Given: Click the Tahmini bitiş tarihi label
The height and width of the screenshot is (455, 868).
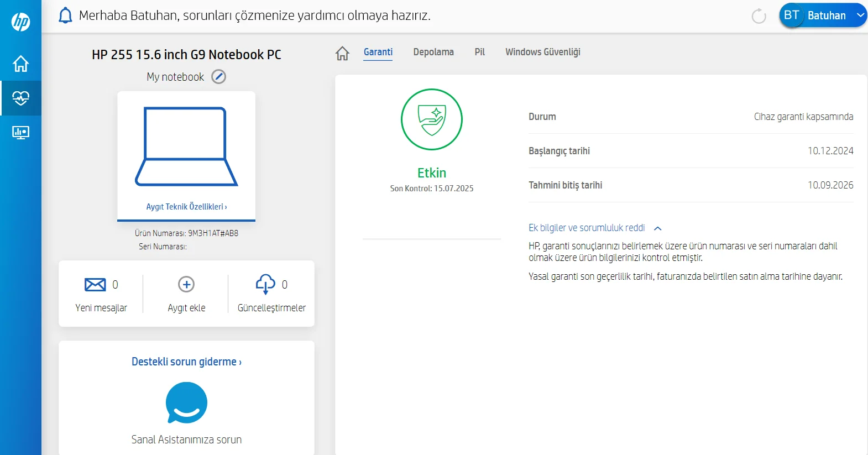Looking at the screenshot, I should pyautogui.click(x=565, y=185).
